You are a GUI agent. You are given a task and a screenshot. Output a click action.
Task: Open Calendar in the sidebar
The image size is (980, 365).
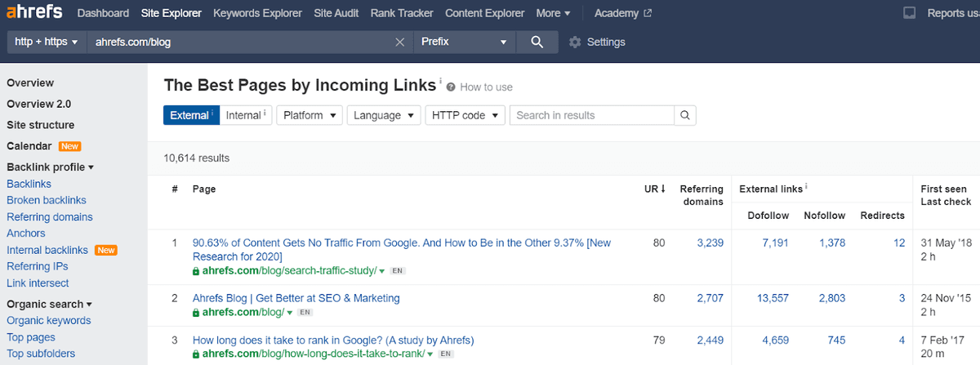pyautogui.click(x=29, y=146)
